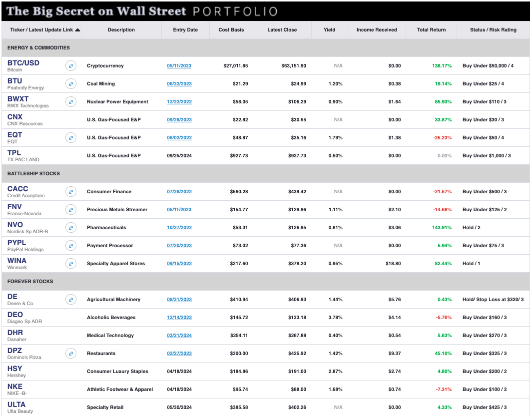Click the DHR Danaher ticker
This screenshot has height=416, width=532.
click(x=15, y=333)
